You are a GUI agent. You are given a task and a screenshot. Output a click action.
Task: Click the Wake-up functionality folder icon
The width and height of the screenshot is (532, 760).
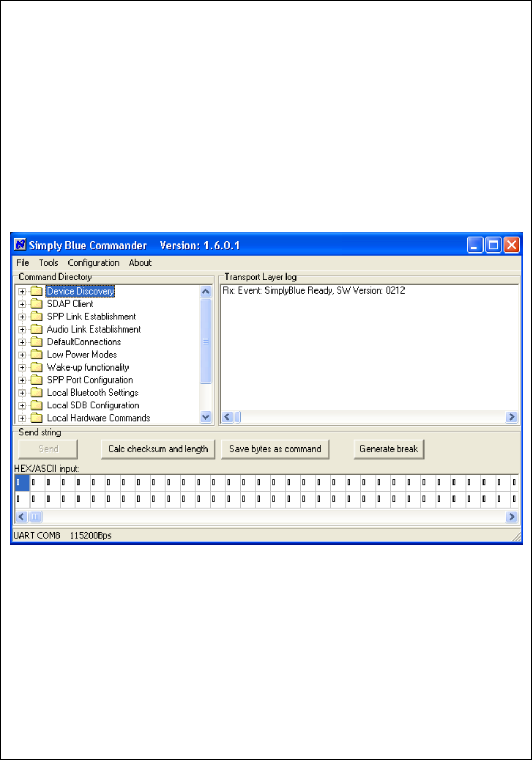[36, 367]
